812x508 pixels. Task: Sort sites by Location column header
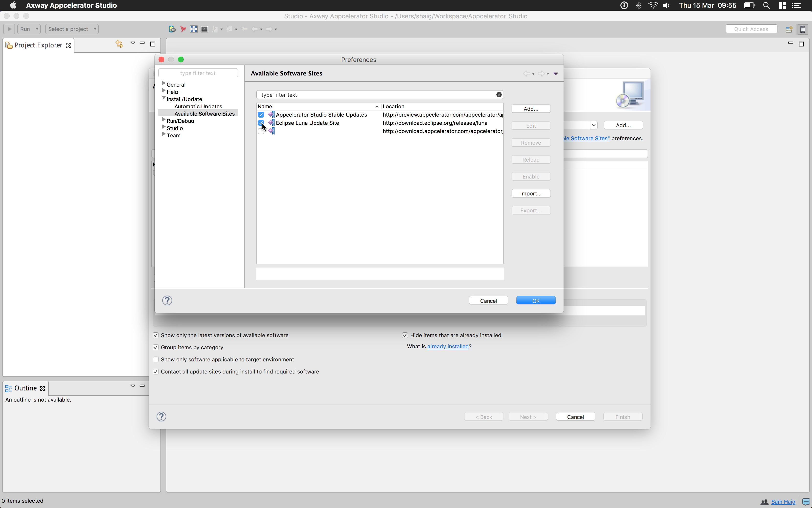click(442, 106)
